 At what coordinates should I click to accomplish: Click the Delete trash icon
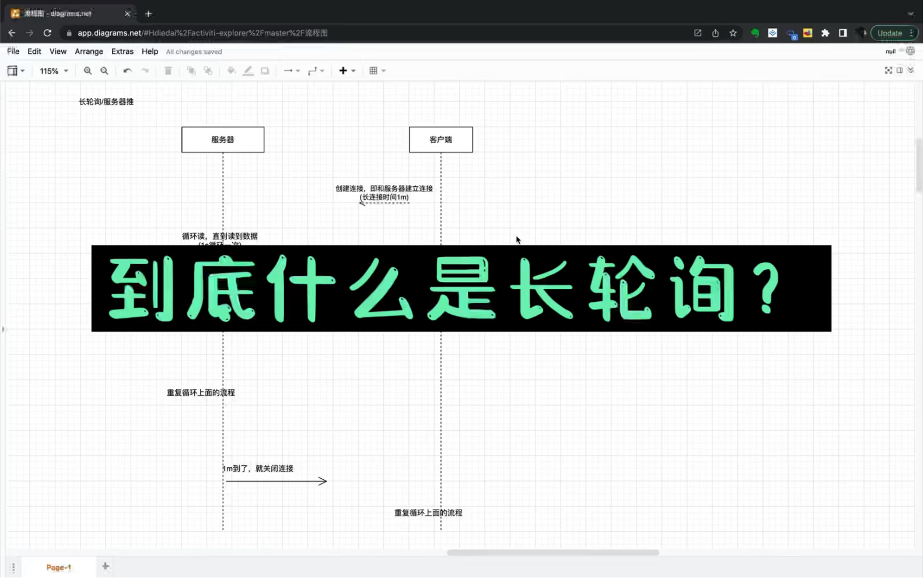(x=168, y=71)
